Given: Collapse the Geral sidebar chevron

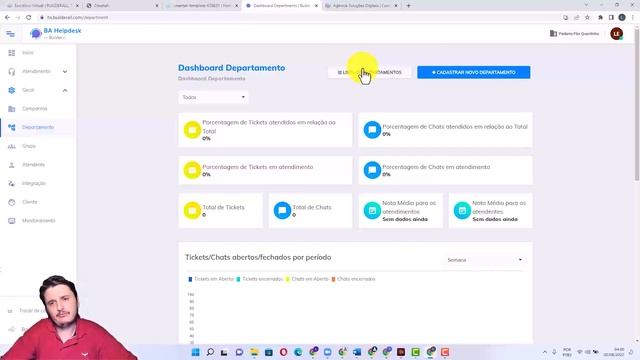Looking at the screenshot, I should 65,90.
